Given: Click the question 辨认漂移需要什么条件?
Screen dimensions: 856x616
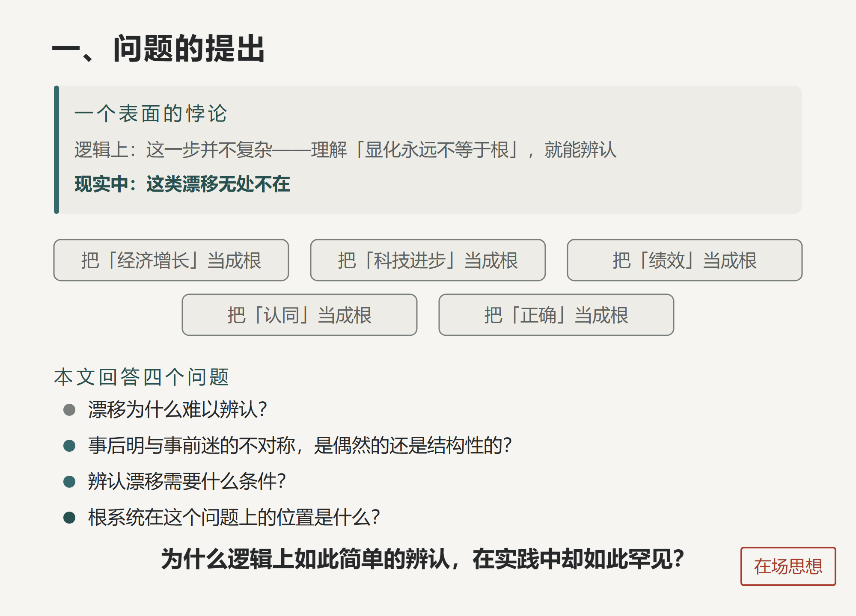Looking at the screenshot, I should click(x=187, y=481).
